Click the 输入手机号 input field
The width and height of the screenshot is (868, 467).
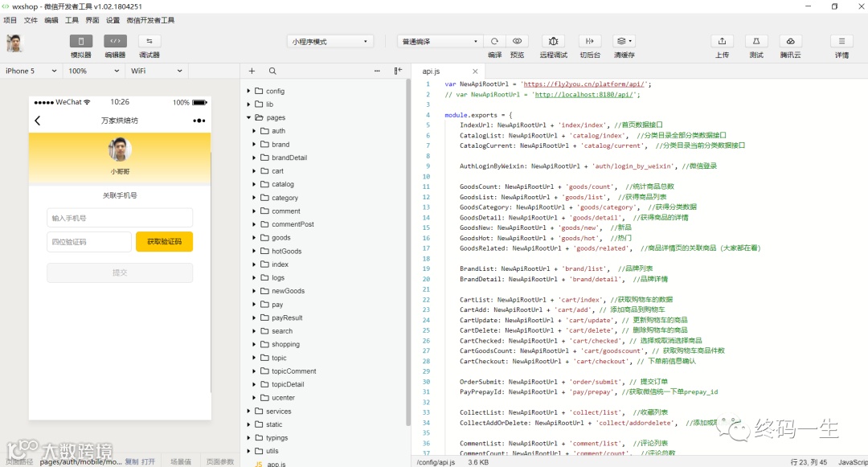[x=120, y=218]
